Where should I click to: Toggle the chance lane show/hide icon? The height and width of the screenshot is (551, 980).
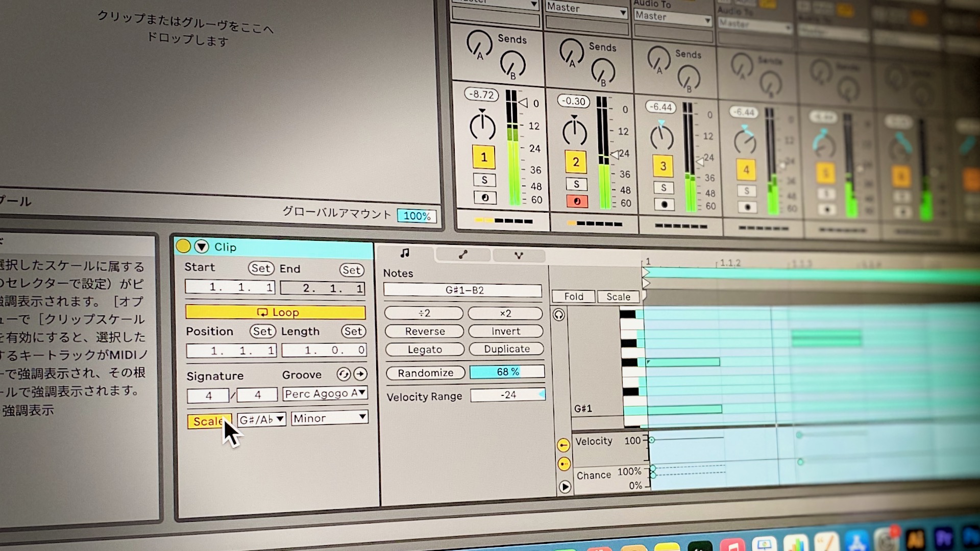pyautogui.click(x=564, y=464)
